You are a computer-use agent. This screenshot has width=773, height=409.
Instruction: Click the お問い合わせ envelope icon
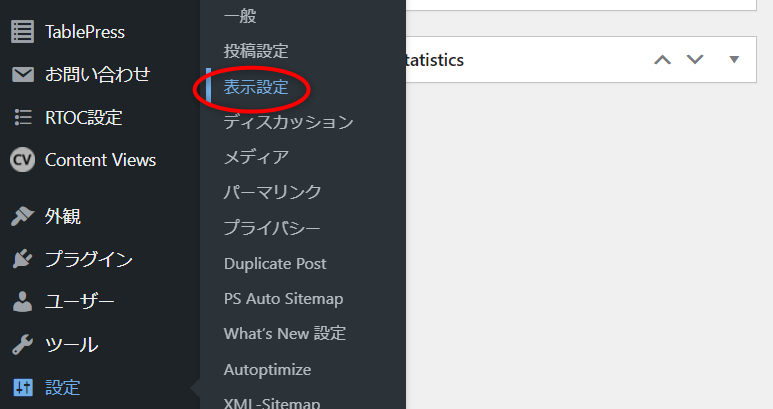click(23, 75)
